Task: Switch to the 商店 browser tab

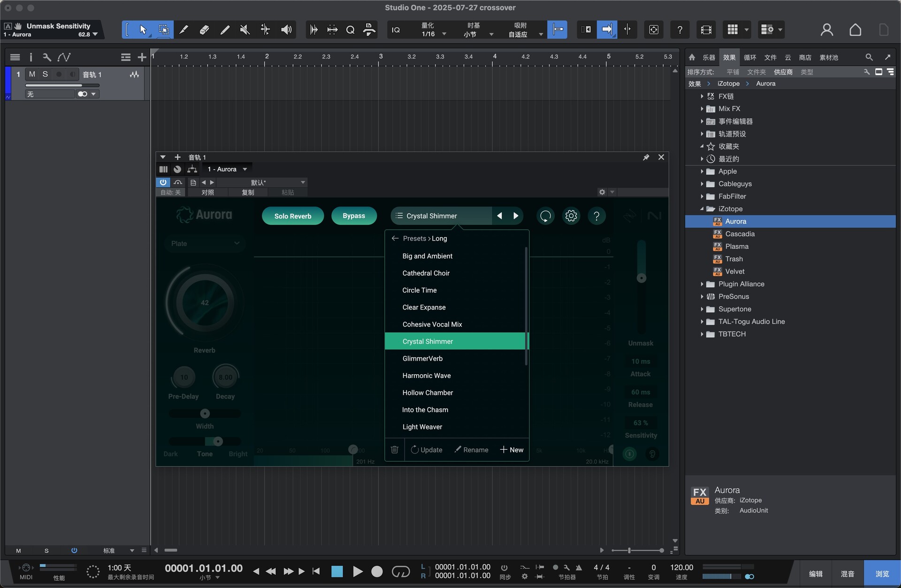Action: click(805, 57)
